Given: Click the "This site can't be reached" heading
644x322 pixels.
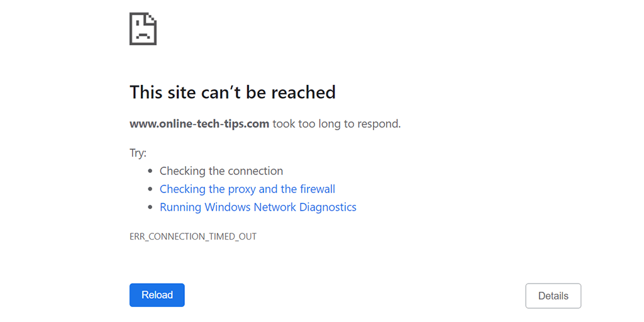Looking at the screenshot, I should [x=232, y=92].
